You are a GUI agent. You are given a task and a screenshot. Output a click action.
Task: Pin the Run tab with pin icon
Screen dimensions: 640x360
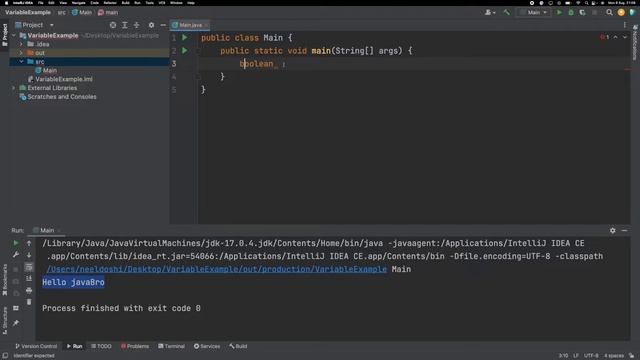16,323
